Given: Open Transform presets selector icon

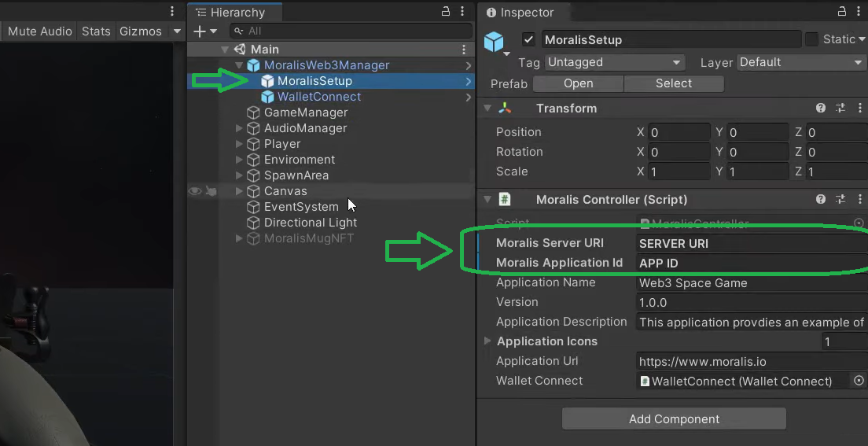Looking at the screenshot, I should 840,108.
